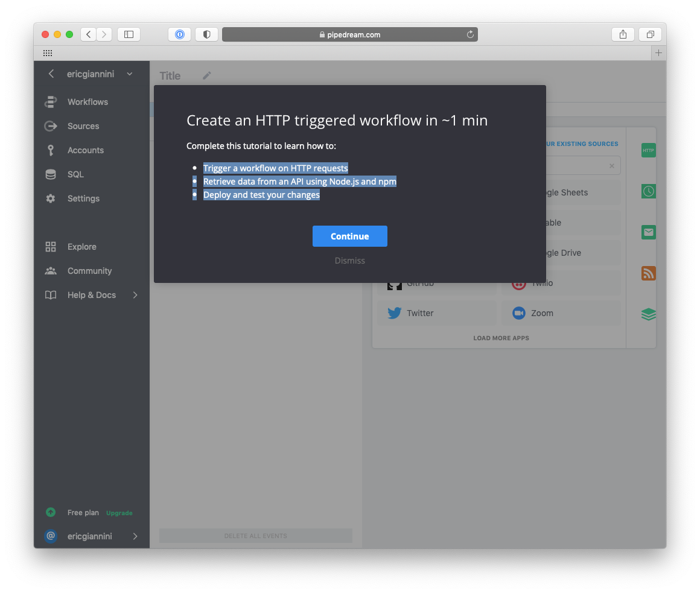The height and width of the screenshot is (593, 700).
Task: Open the Existing Sources tab
Action: point(582,144)
